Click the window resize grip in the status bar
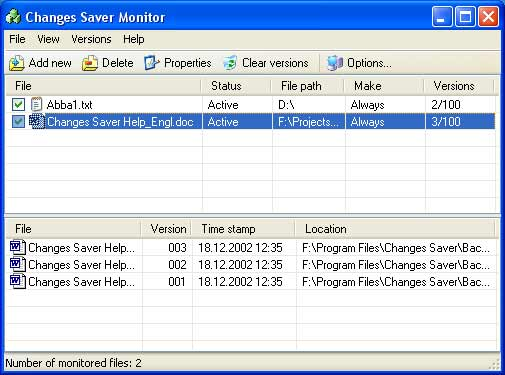 494,364
